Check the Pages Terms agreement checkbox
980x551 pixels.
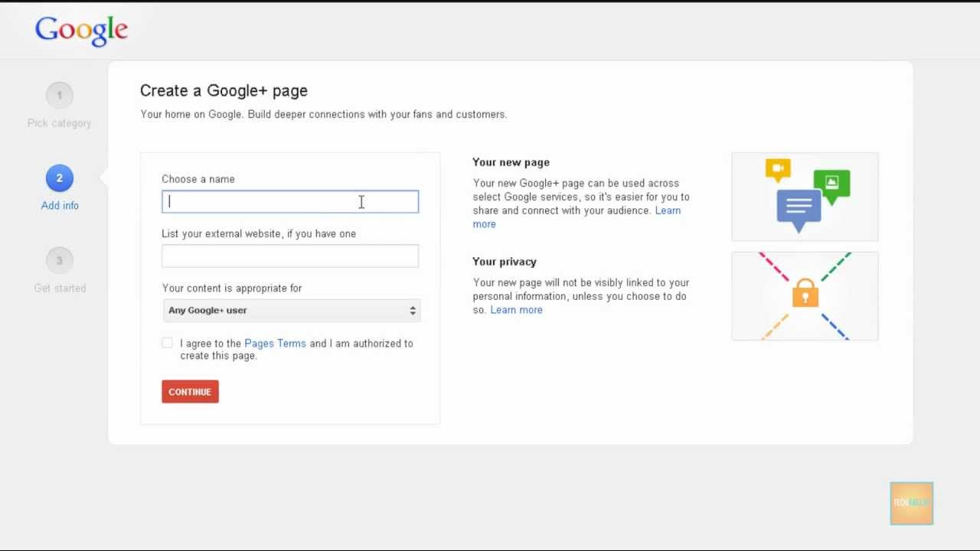pos(167,343)
